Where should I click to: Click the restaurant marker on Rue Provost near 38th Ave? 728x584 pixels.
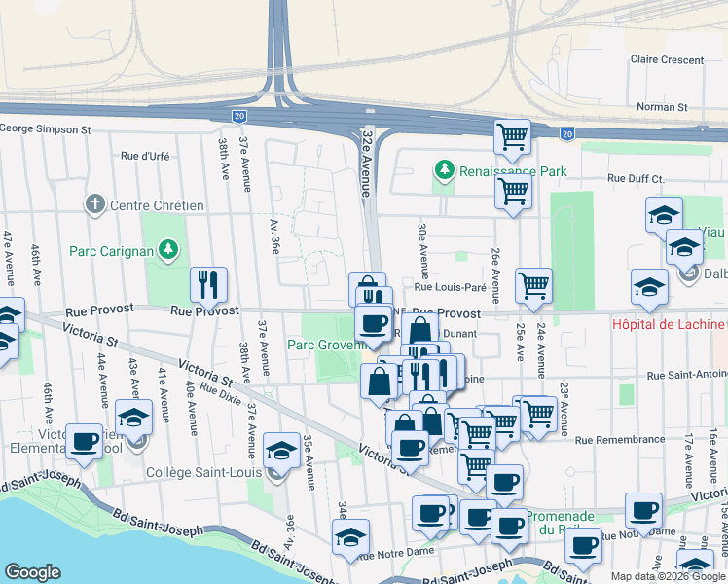click(x=208, y=286)
